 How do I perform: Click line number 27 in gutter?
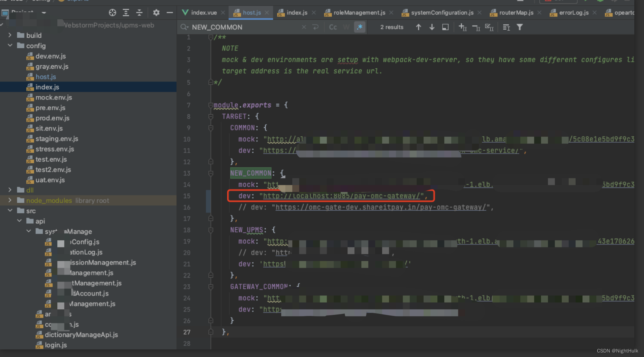(x=187, y=332)
